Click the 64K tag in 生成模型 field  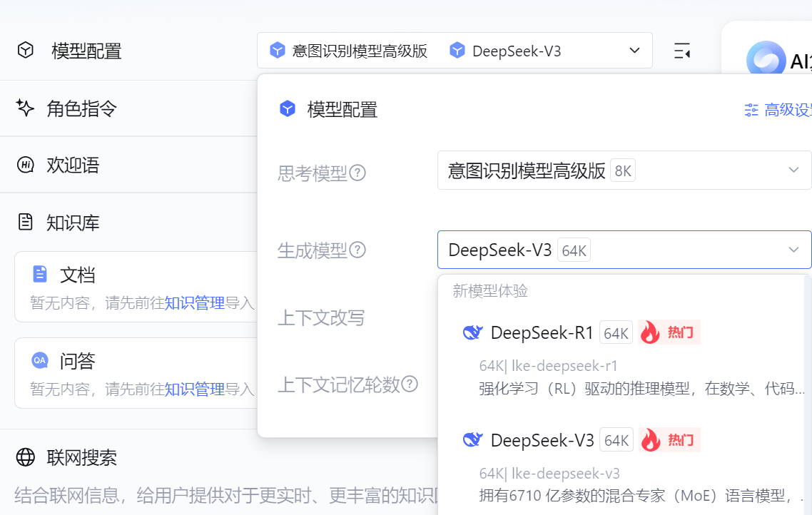pos(574,250)
